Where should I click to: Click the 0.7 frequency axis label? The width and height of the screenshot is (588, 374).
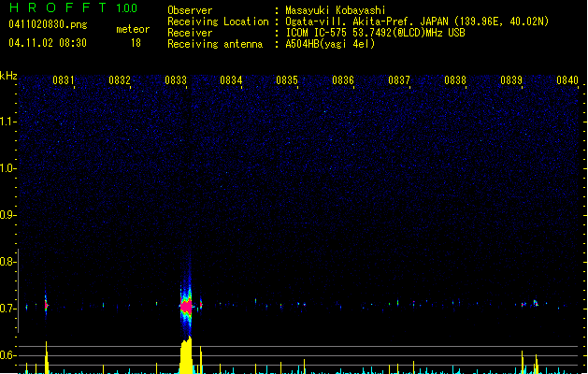pos(8,309)
